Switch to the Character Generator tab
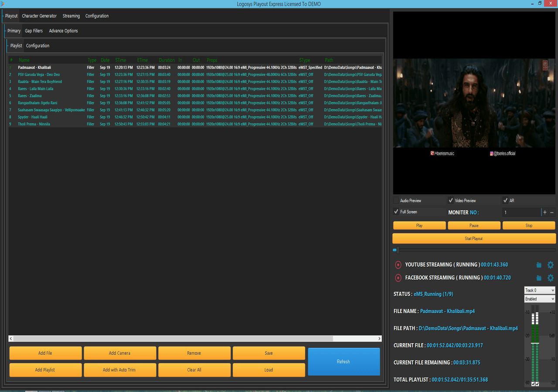The image size is (558, 392). pyautogui.click(x=39, y=16)
